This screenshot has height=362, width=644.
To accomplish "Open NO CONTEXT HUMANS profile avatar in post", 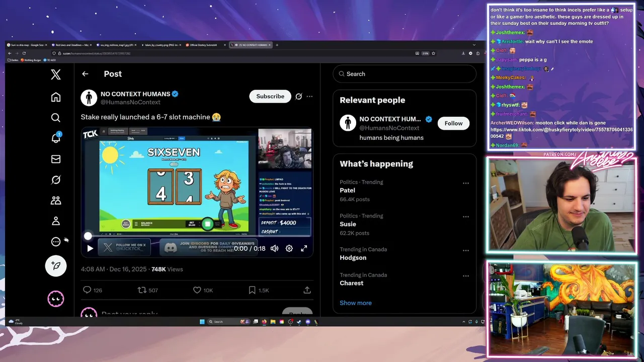I will coord(89,98).
